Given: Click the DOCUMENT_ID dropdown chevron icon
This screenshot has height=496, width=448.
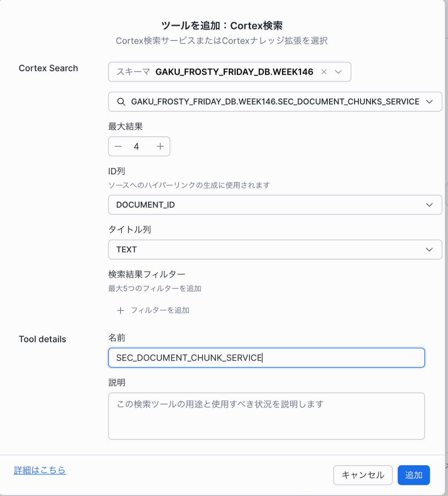Looking at the screenshot, I should (x=429, y=205).
